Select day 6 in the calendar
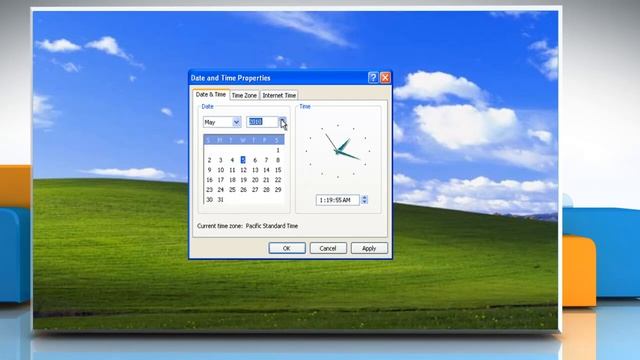Screen dimensions: 640x360 (255, 160)
